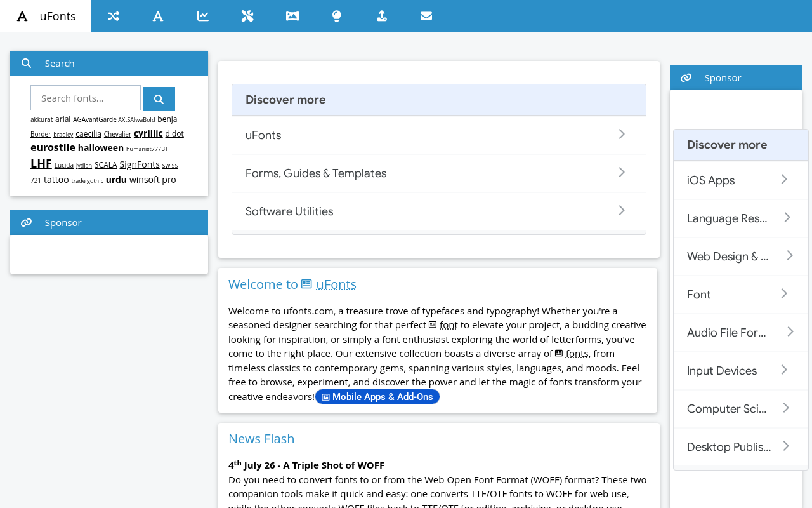Screen dimensions: 812x508
Task: Click the urdu tag
Action: (x=116, y=180)
